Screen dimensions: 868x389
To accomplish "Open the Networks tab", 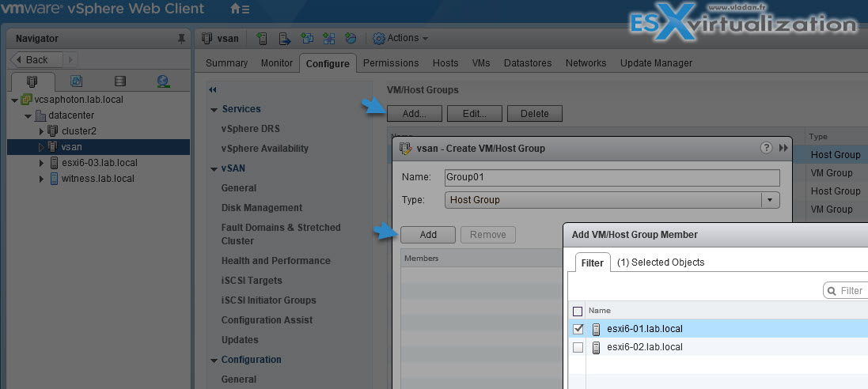I will coord(586,63).
